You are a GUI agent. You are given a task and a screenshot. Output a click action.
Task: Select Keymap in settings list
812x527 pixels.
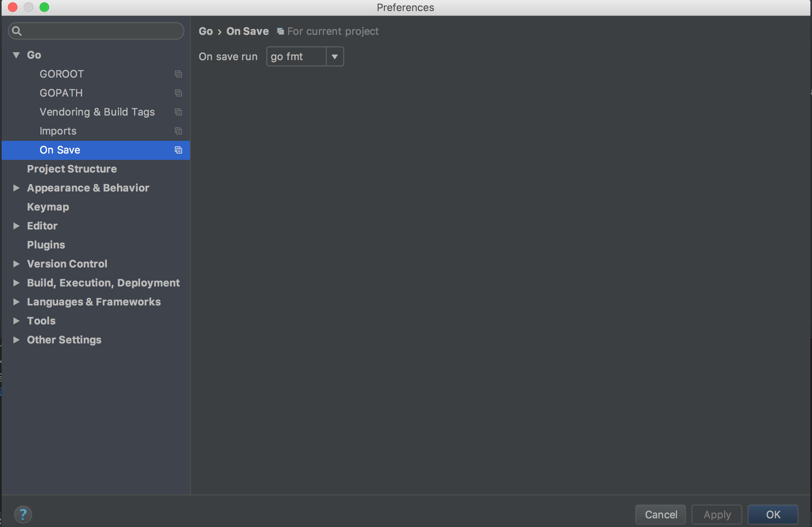point(48,207)
